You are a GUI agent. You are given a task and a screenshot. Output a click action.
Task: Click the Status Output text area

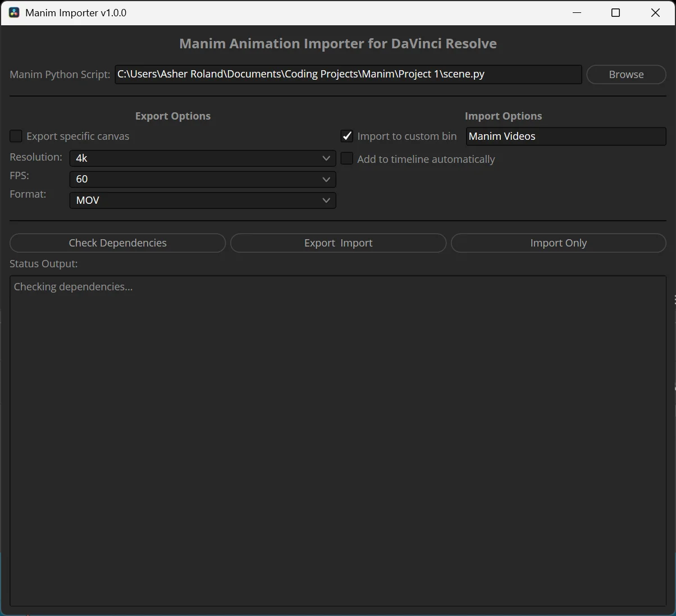tap(338, 441)
